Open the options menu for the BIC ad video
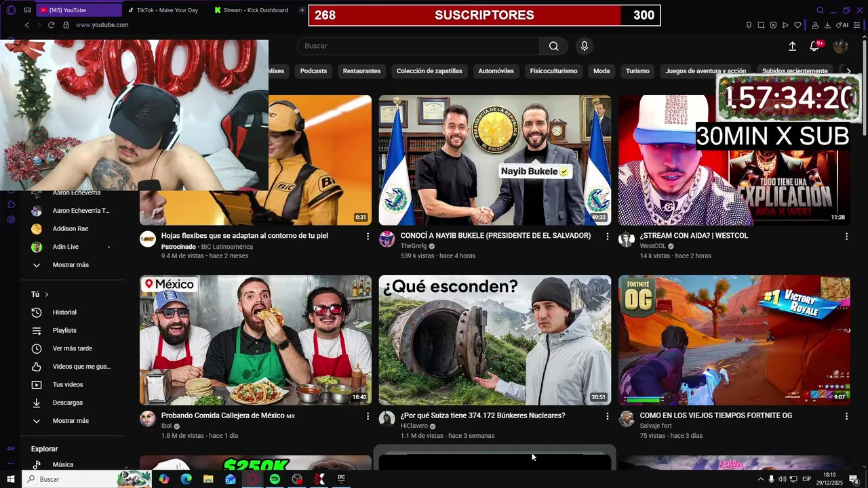Image resolution: width=868 pixels, height=488 pixels. click(x=368, y=237)
